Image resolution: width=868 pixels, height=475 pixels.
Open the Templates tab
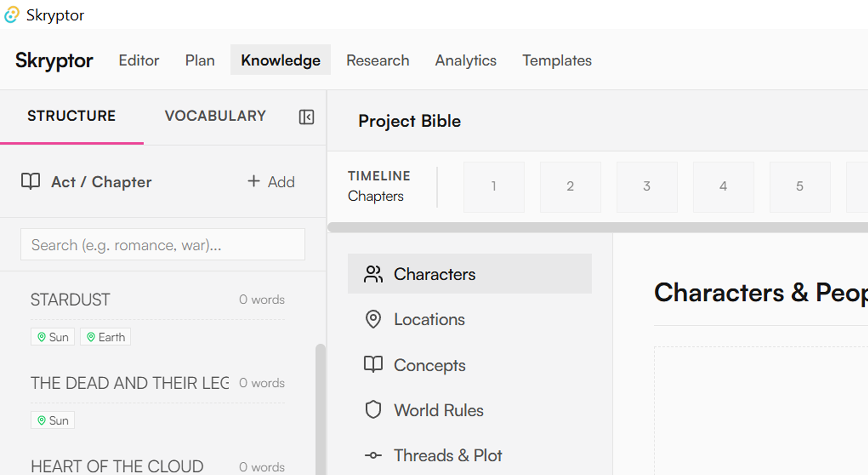tap(557, 60)
